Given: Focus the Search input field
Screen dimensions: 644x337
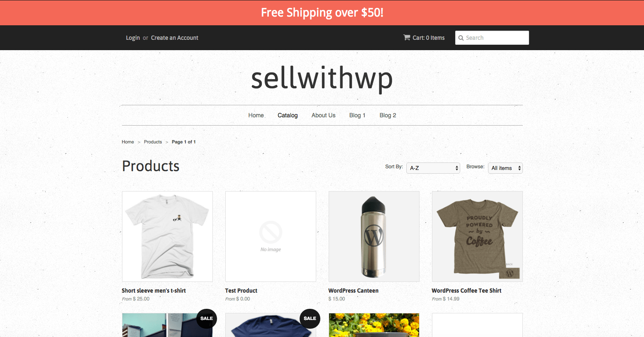Looking at the screenshot, I should pyautogui.click(x=492, y=38).
